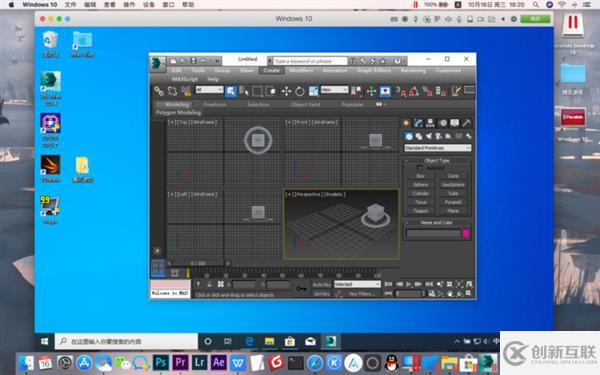Expand the Polygon Modeling panel
Image resolution: width=600 pixels, height=375 pixels.
(178, 112)
